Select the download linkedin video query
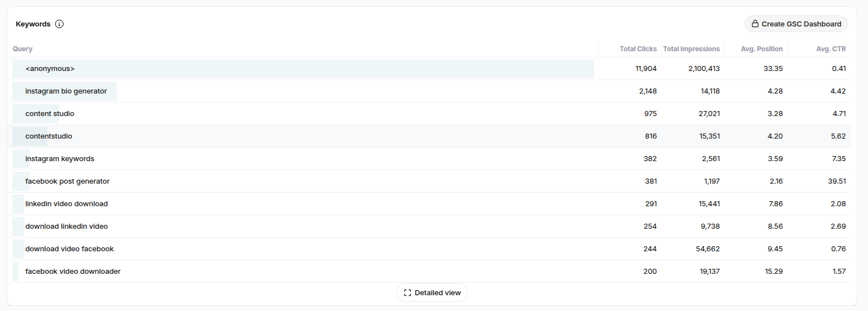 [66, 226]
